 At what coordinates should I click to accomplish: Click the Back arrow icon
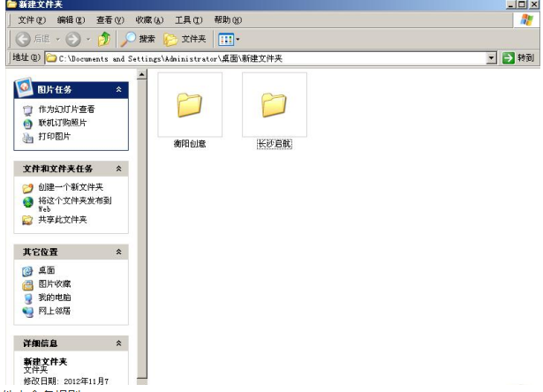tap(23, 39)
